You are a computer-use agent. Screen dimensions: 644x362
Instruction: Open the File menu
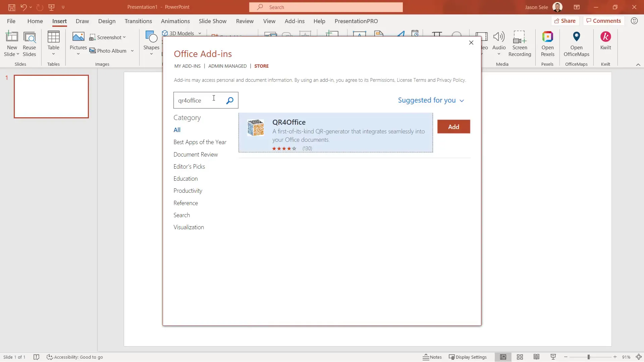[11, 21]
